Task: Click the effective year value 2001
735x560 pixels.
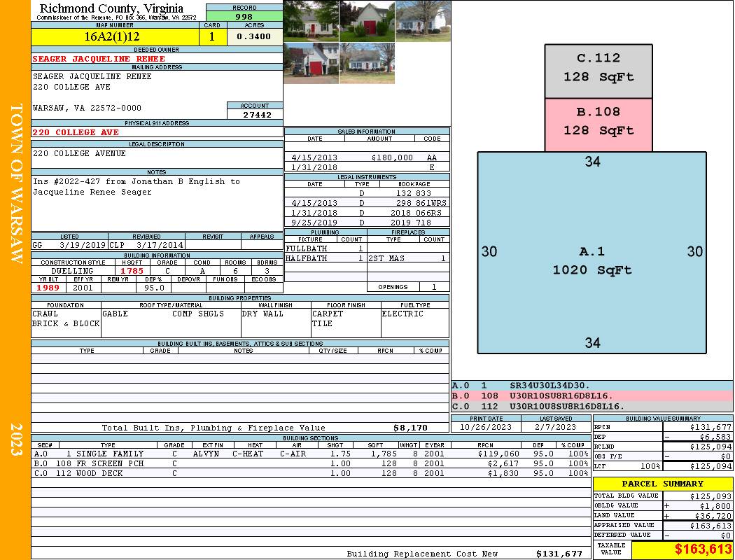Action: point(83,288)
